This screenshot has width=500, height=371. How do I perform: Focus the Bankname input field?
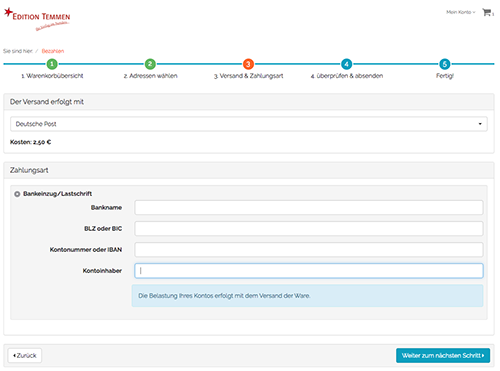(x=309, y=207)
